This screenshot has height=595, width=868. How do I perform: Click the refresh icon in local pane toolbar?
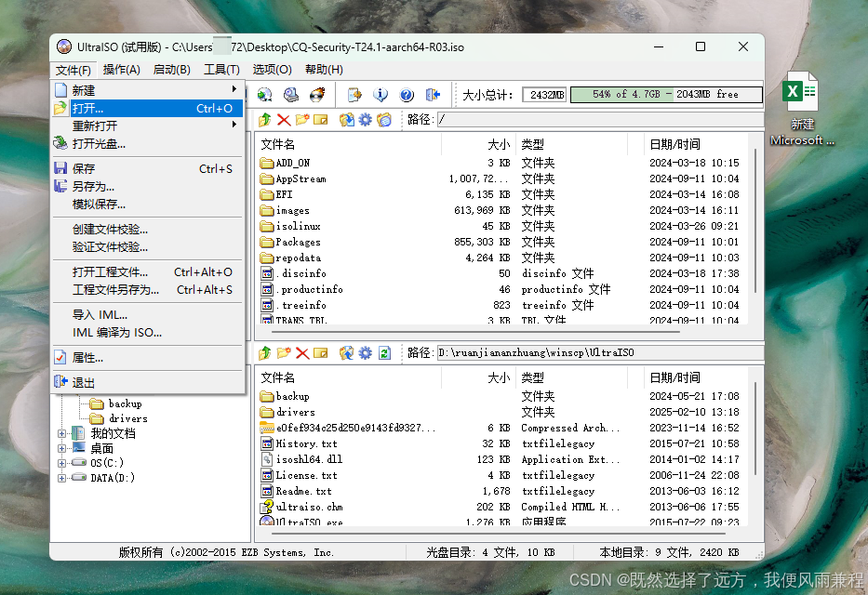click(x=384, y=352)
